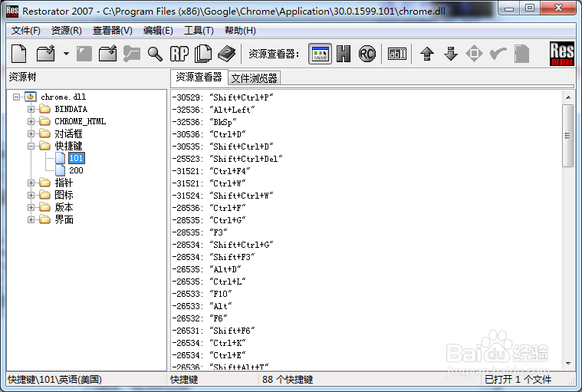Select the 资源查看器 tab
The image size is (582, 392).
(x=199, y=77)
